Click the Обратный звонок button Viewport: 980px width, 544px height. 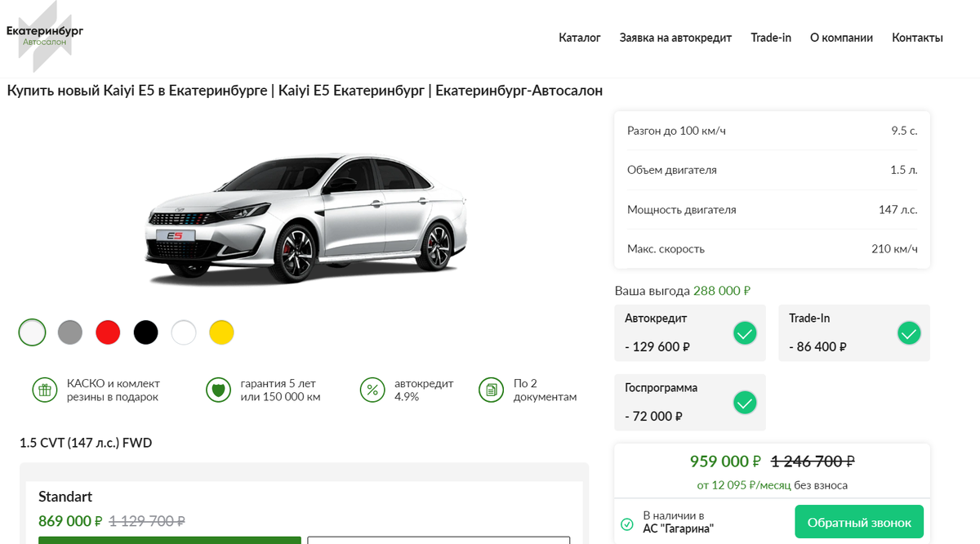click(x=859, y=522)
